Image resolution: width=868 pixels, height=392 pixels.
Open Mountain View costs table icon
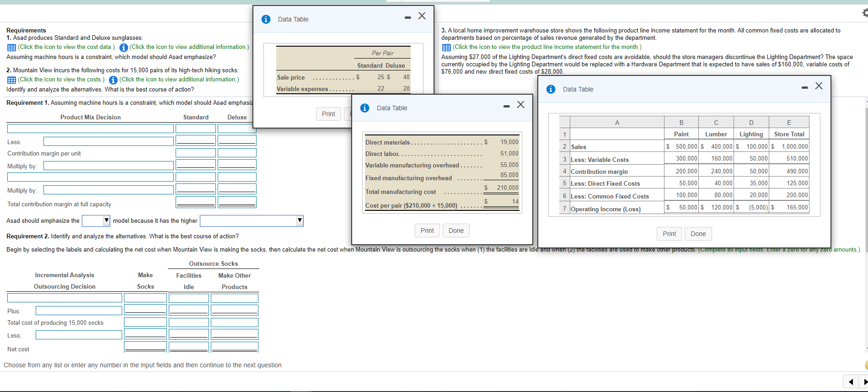(11, 80)
